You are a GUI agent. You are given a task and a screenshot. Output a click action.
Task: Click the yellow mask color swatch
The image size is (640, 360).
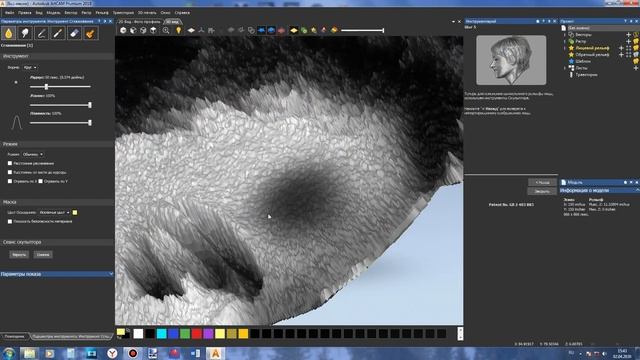click(x=75, y=212)
